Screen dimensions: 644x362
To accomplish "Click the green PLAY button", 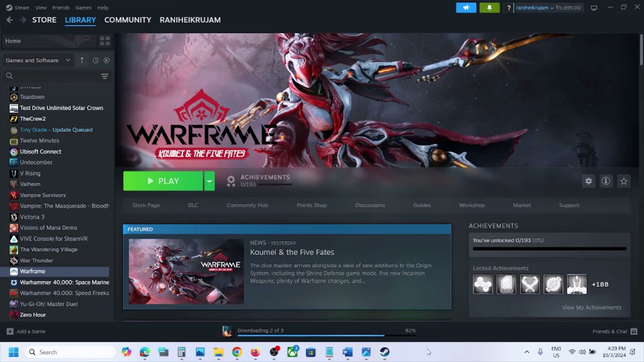I will [163, 181].
